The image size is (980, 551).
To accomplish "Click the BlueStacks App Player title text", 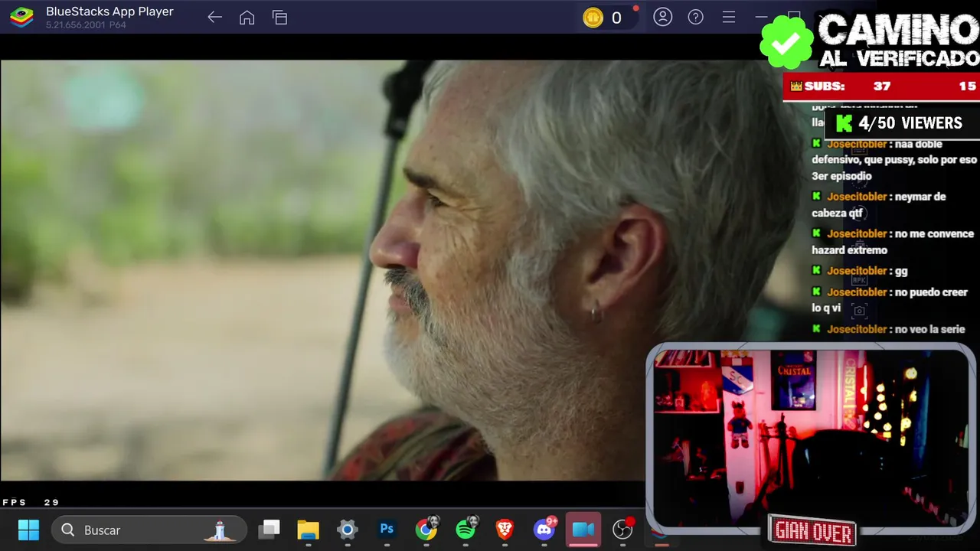I will coord(109,11).
